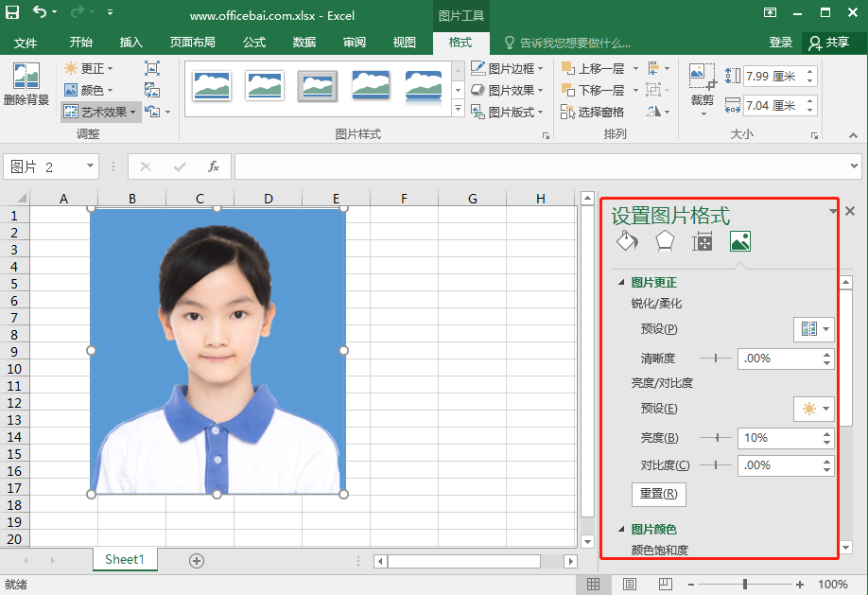Click the 亮度 (Brightness) slider
The height and width of the screenshot is (595, 868).
tap(716, 438)
